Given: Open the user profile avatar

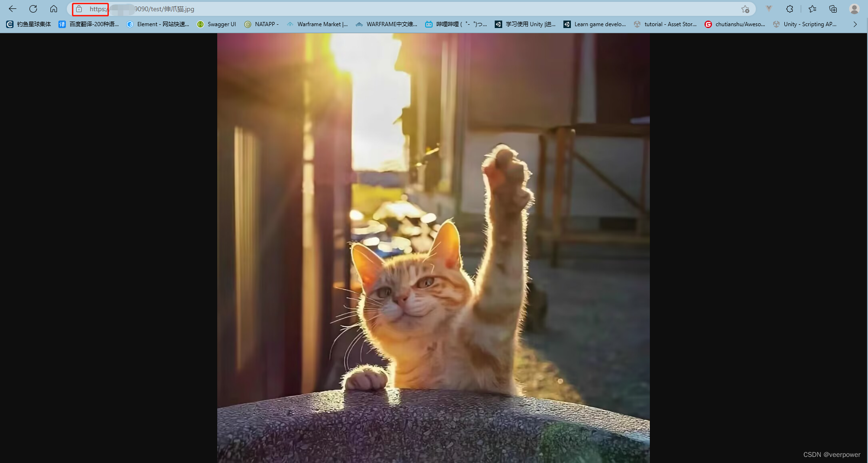Looking at the screenshot, I should point(854,9).
